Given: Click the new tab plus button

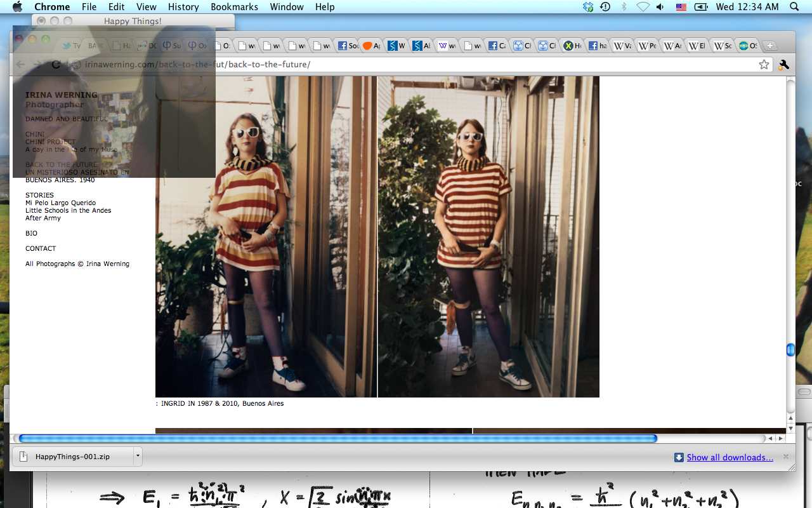Looking at the screenshot, I should [x=769, y=46].
